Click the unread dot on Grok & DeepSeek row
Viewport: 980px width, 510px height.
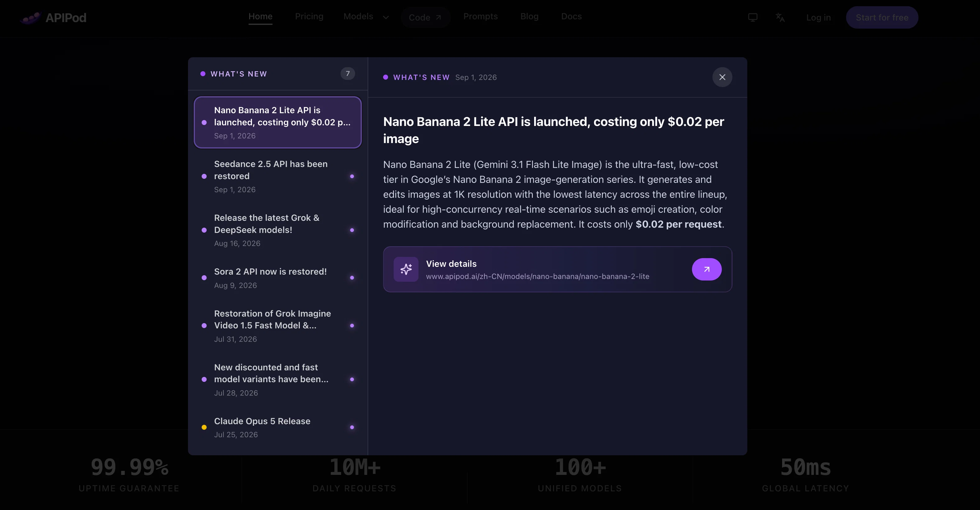pos(352,230)
